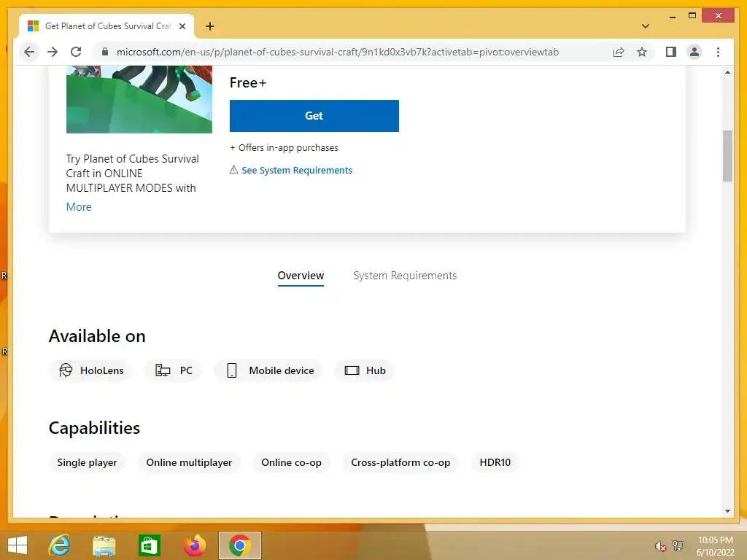747x560 pixels.
Task: Share this page using the share icon
Action: (619, 52)
